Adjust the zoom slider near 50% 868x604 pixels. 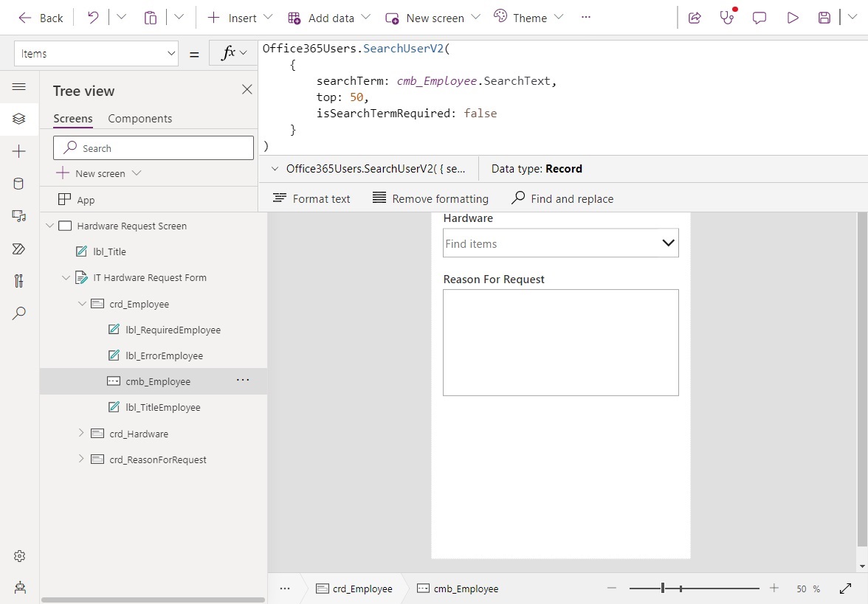(663, 589)
